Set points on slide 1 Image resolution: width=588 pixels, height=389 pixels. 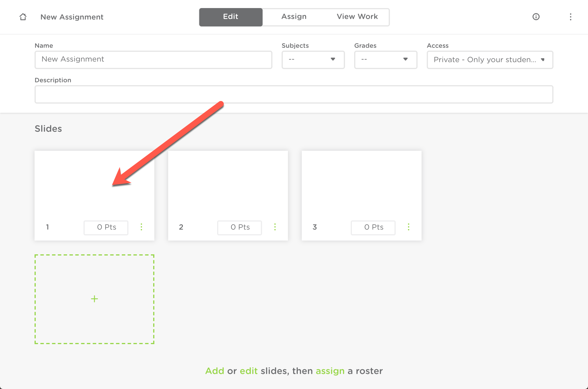[106, 228]
